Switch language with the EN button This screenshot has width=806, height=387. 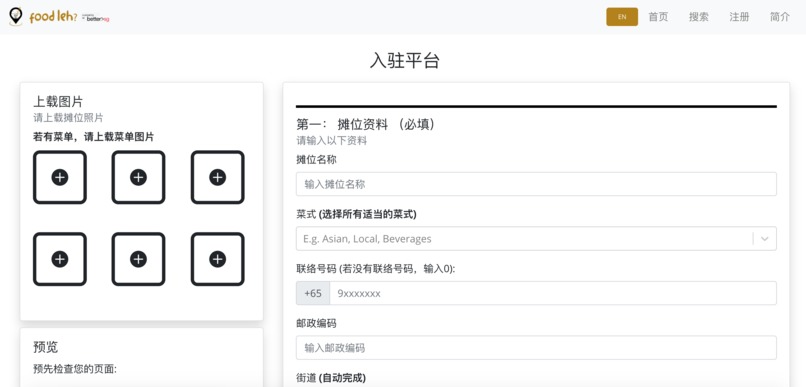point(622,17)
